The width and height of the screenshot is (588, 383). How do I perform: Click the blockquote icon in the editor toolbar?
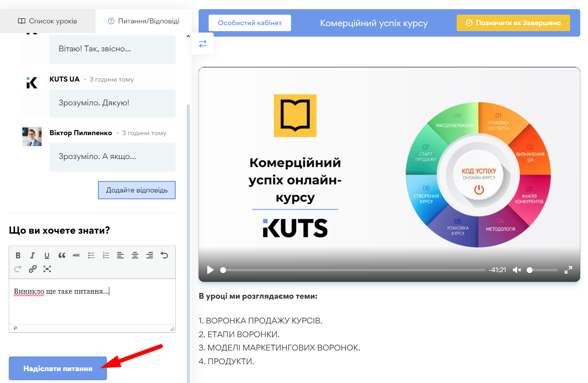click(x=62, y=256)
